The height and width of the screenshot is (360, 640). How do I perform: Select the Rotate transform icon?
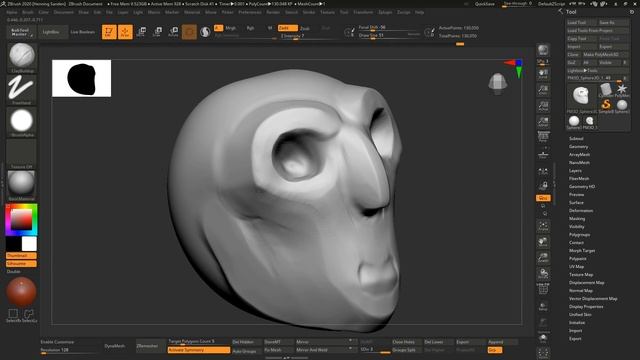pos(173,32)
